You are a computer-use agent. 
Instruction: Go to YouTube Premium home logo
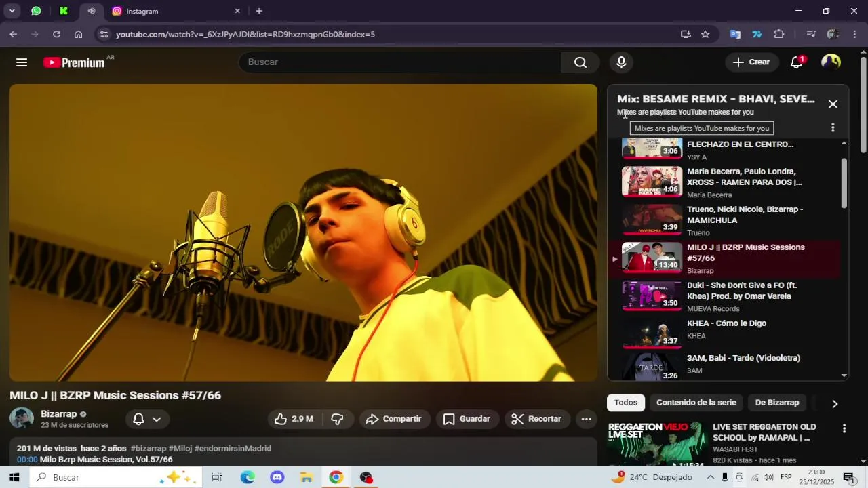[x=74, y=62]
